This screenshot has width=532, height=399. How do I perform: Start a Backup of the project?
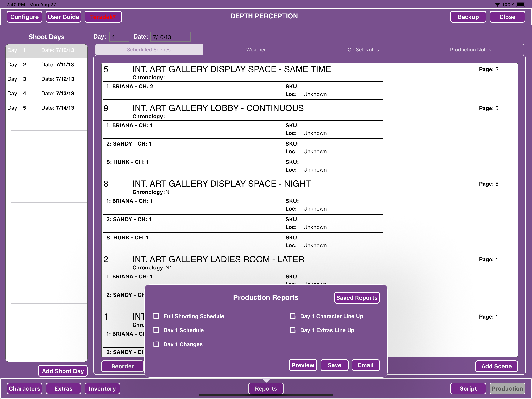coord(468,17)
